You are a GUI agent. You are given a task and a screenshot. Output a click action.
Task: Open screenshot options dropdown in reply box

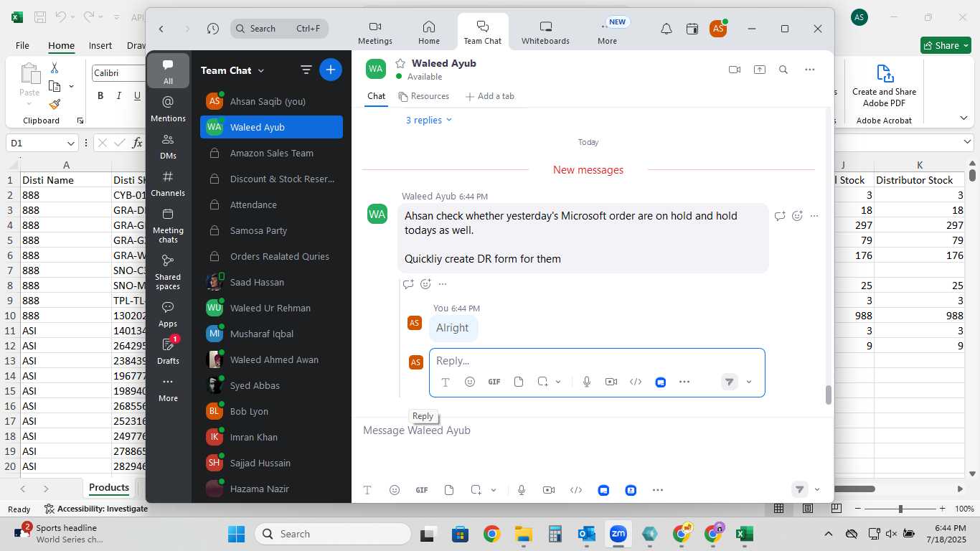click(x=558, y=382)
